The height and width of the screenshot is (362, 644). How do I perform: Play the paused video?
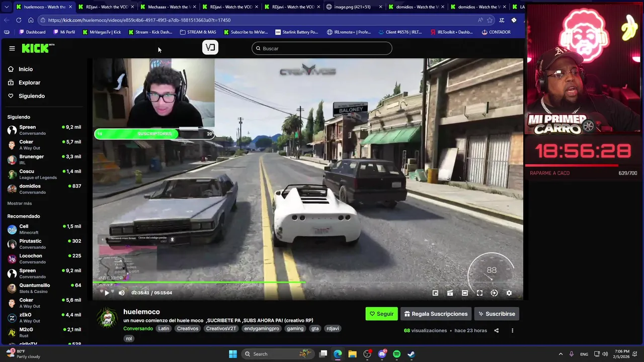[x=107, y=293]
